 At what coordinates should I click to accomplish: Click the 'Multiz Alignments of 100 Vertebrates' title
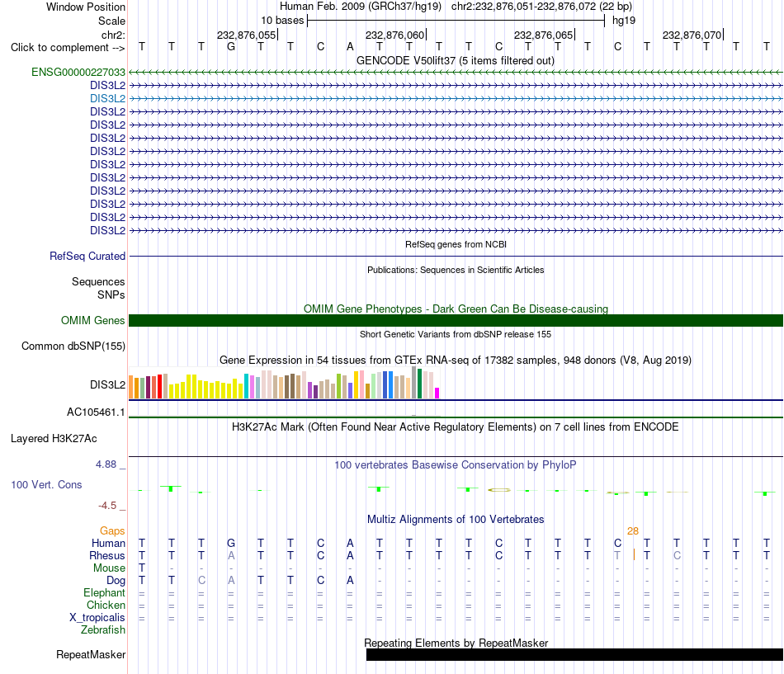pyautogui.click(x=456, y=520)
